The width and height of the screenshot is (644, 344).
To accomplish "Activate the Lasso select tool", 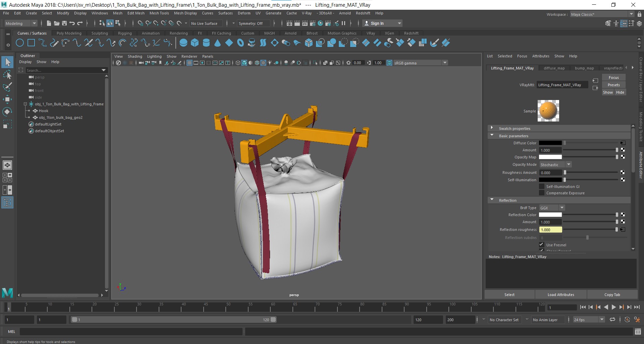I will (7, 75).
